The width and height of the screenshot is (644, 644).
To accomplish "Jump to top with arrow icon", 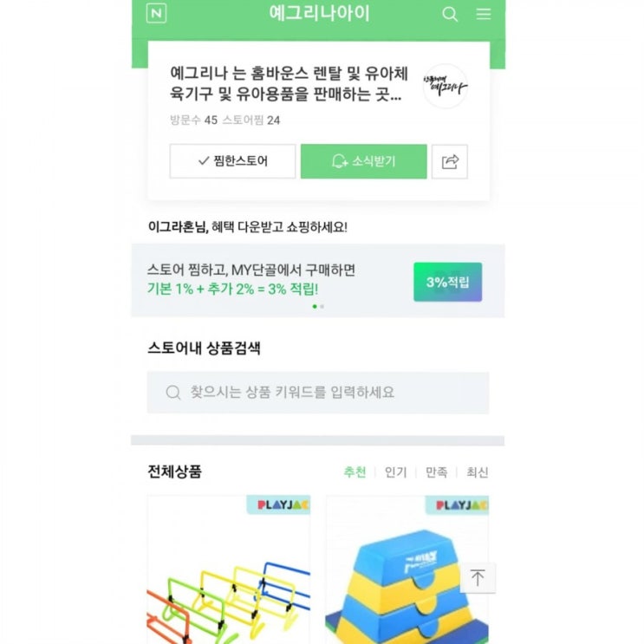I will (478, 578).
